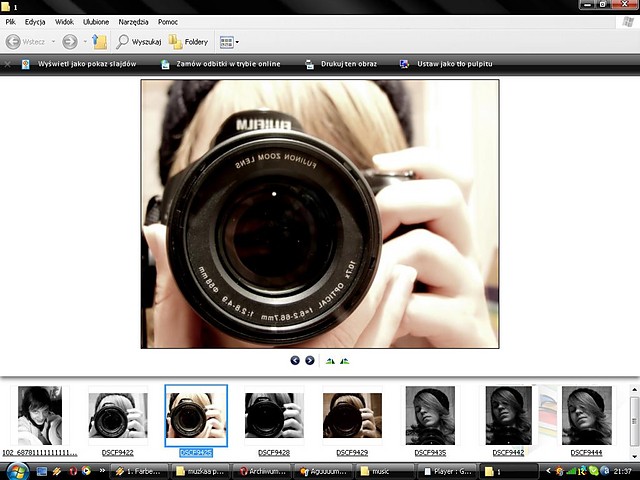Click the Windows flag logo icon

pyautogui.click(x=628, y=22)
